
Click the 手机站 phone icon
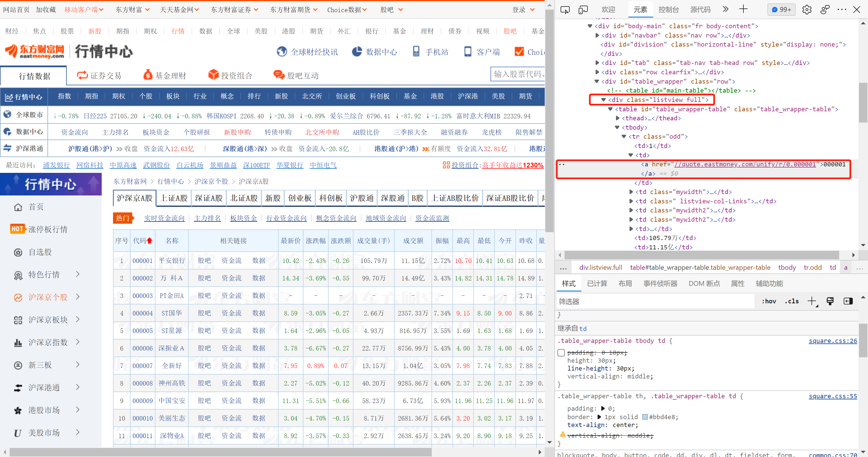click(x=416, y=51)
